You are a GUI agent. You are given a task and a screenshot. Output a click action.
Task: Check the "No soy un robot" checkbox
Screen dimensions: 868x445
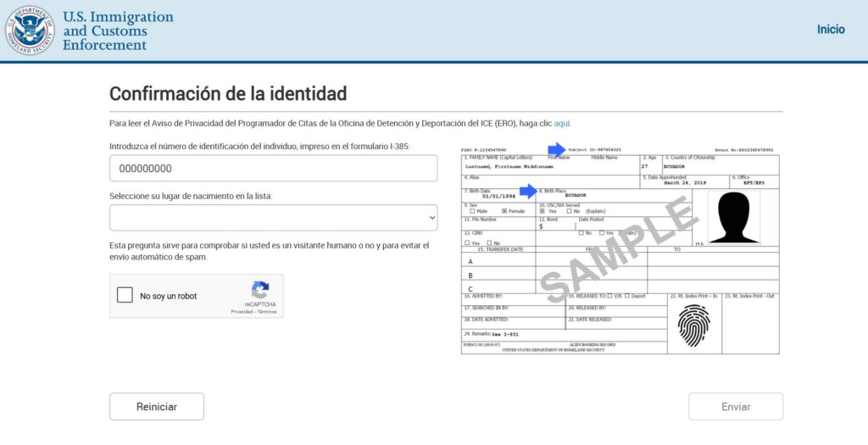[125, 296]
